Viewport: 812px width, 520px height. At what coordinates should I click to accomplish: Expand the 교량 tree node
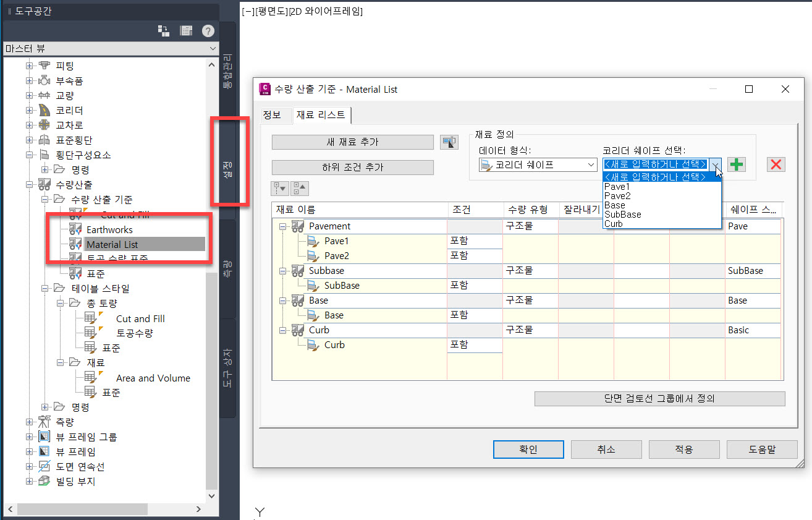click(x=29, y=95)
